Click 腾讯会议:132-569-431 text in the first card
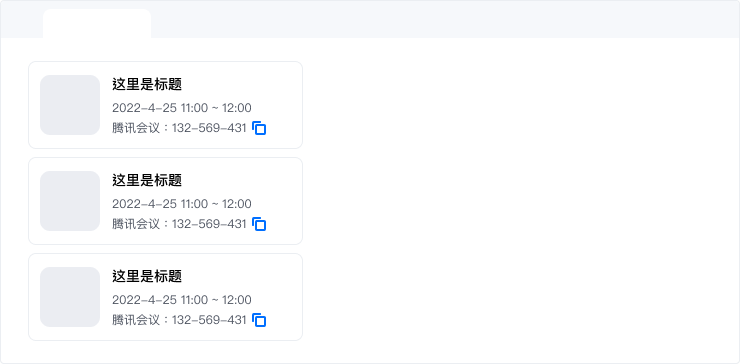Image resolution: width=740 pixels, height=364 pixels. pyautogui.click(x=179, y=128)
